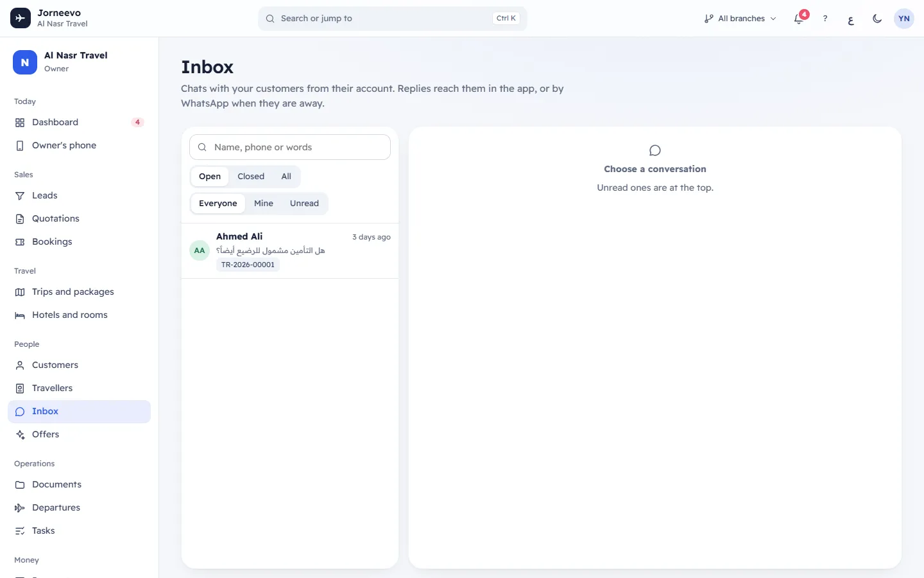
Task: Click the Inbox chat bubble icon in sidebar
Action: coord(20,412)
